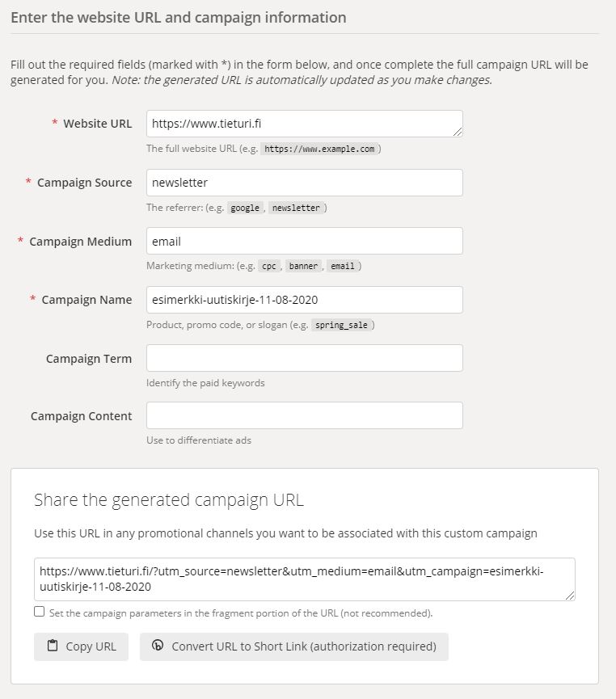Image resolution: width=616 pixels, height=699 pixels.
Task: Focus the empty Campaign Term field
Action: 304,358
